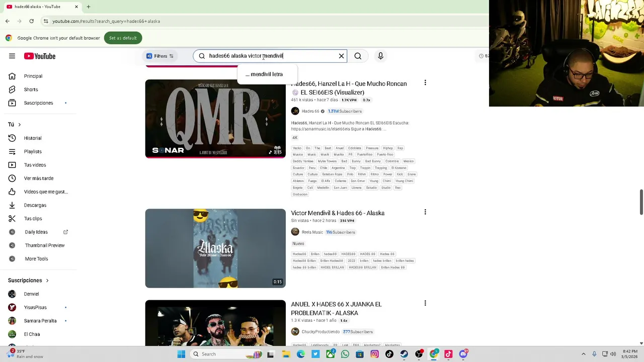
Task: Submit search with the magnifier button
Action: (358, 56)
